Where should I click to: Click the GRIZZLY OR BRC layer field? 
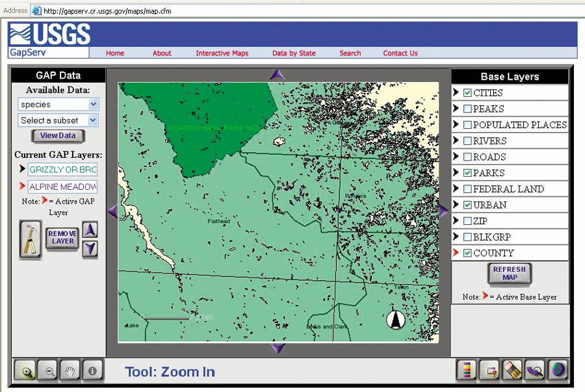pos(62,169)
